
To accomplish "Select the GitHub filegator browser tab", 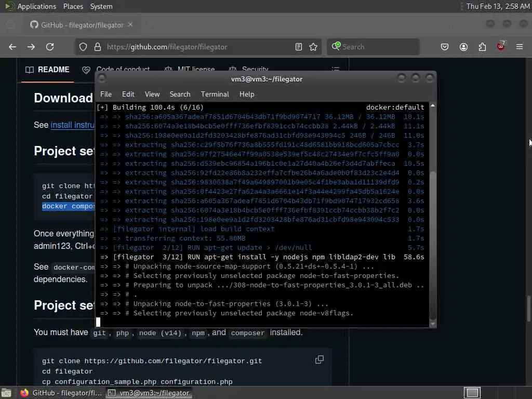I will click(82, 25).
